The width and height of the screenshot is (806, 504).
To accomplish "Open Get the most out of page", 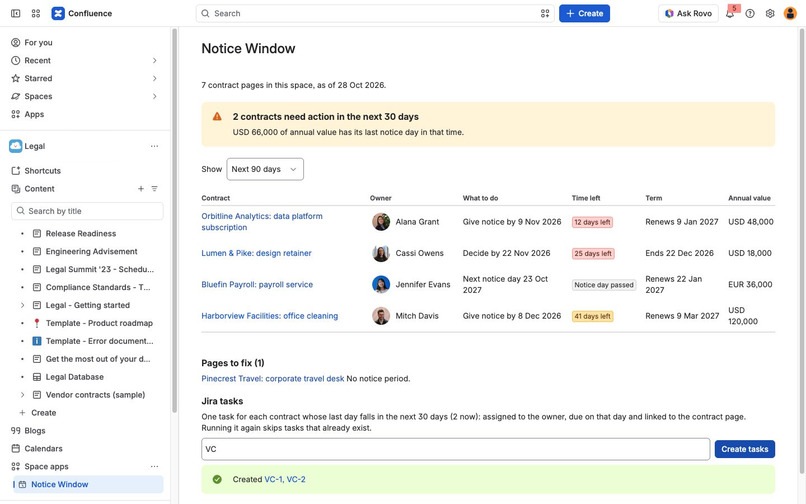I will (x=98, y=359).
